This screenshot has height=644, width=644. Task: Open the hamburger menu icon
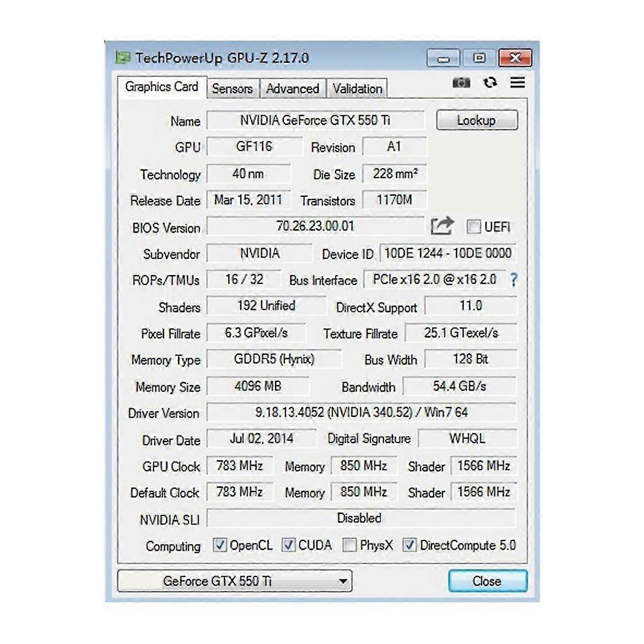pyautogui.click(x=517, y=82)
